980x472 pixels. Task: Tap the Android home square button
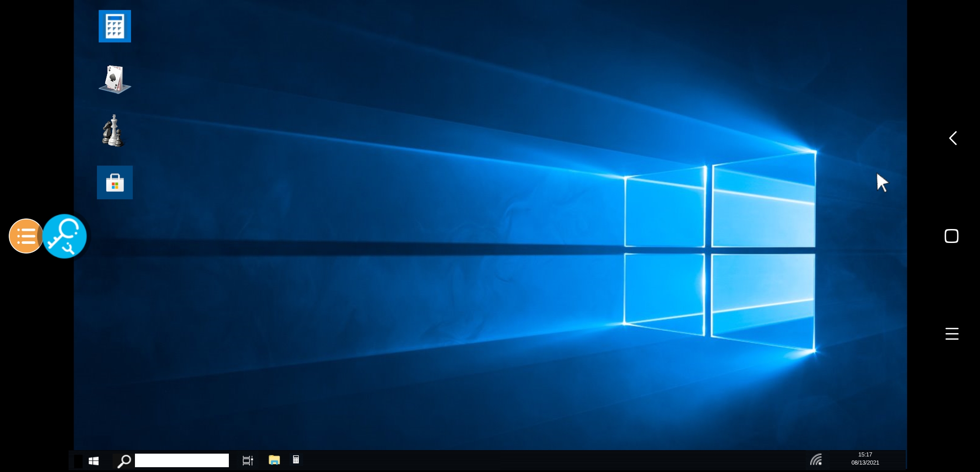click(952, 236)
